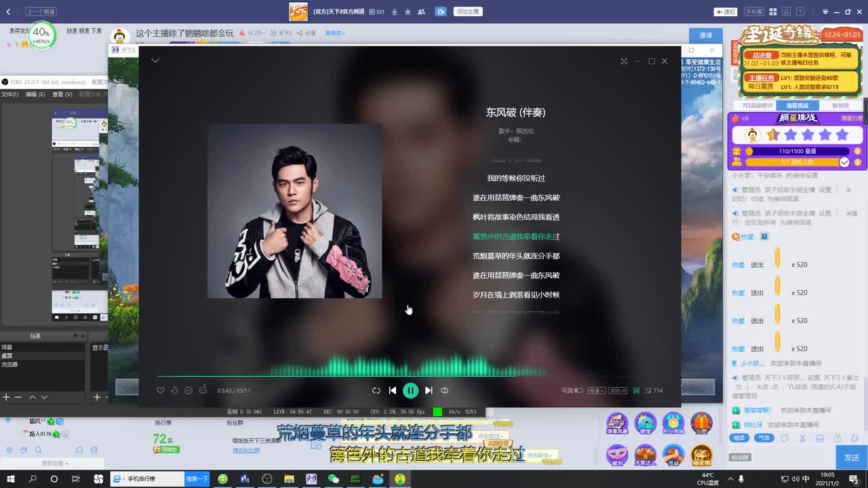The width and height of the screenshot is (868, 488).
Task: Open the 抽奖啦 lottery icon
Action: coord(702,455)
